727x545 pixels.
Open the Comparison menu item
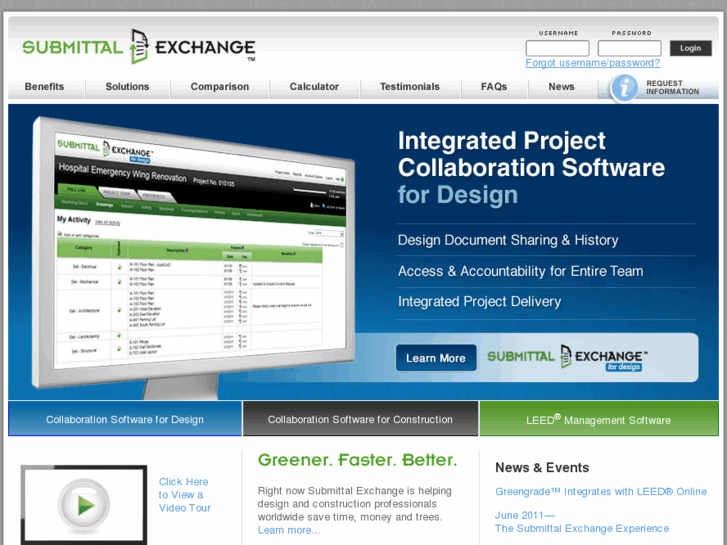coord(220,87)
